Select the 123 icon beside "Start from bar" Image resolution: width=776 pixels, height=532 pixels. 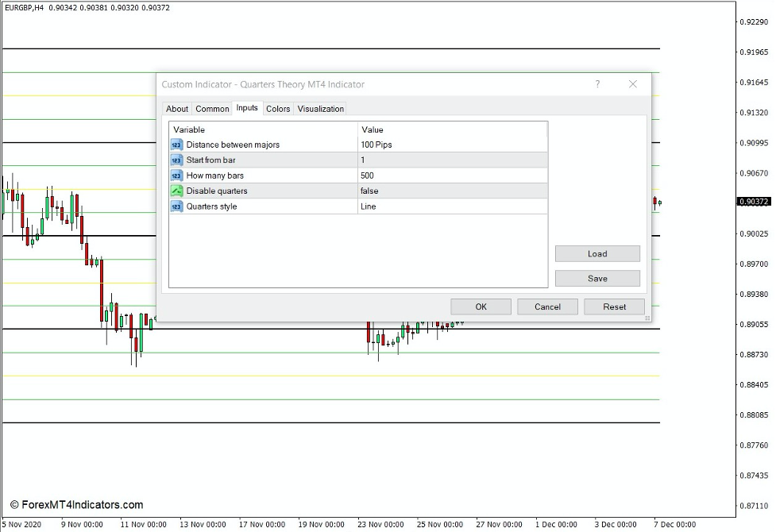176,160
